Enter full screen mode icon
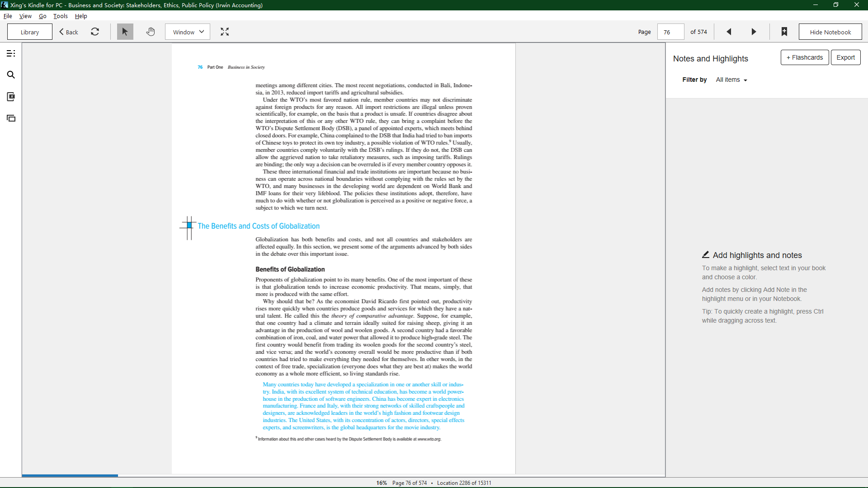 click(x=225, y=32)
